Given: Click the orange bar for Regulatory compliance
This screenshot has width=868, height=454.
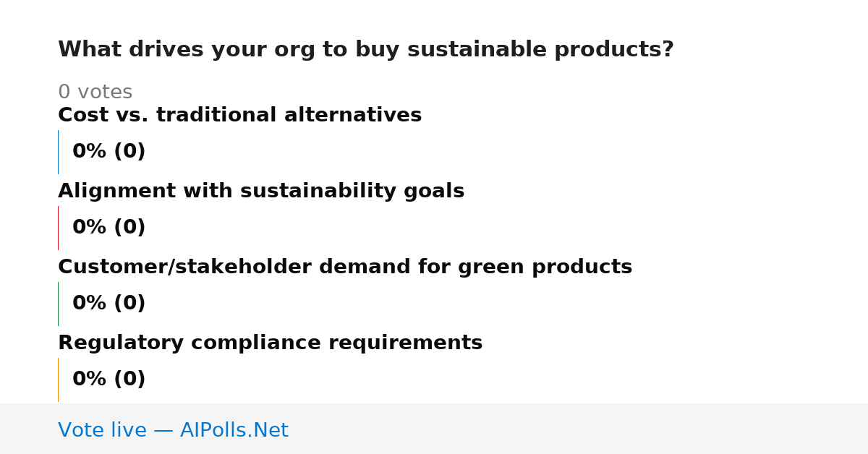Looking at the screenshot, I should (58, 380).
